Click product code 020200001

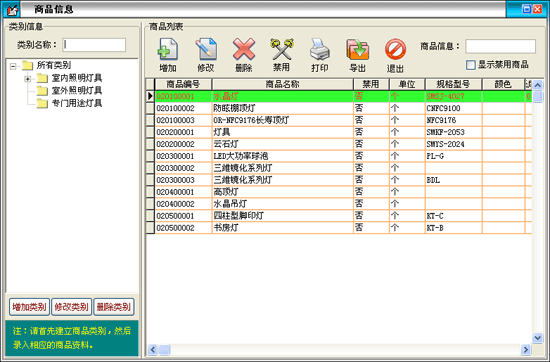(x=175, y=132)
